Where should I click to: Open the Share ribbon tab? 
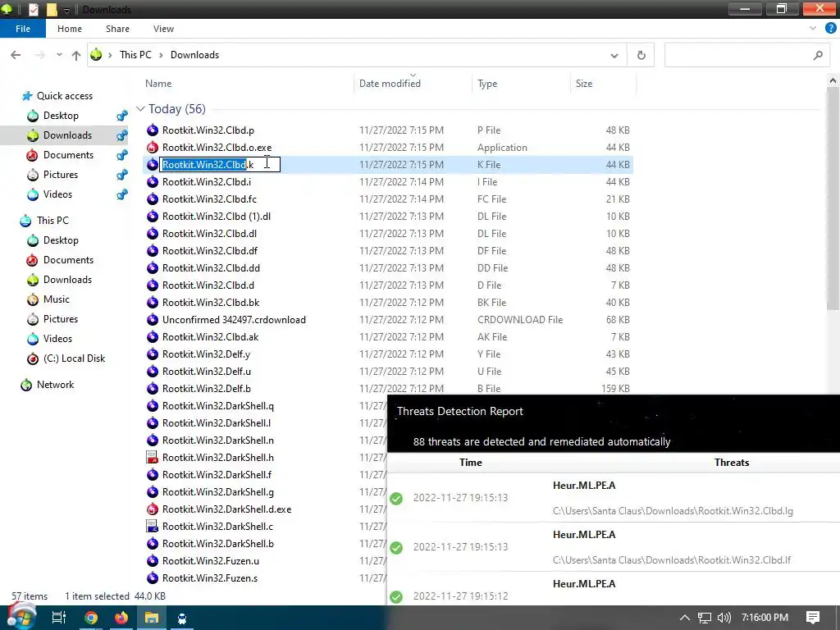point(117,29)
